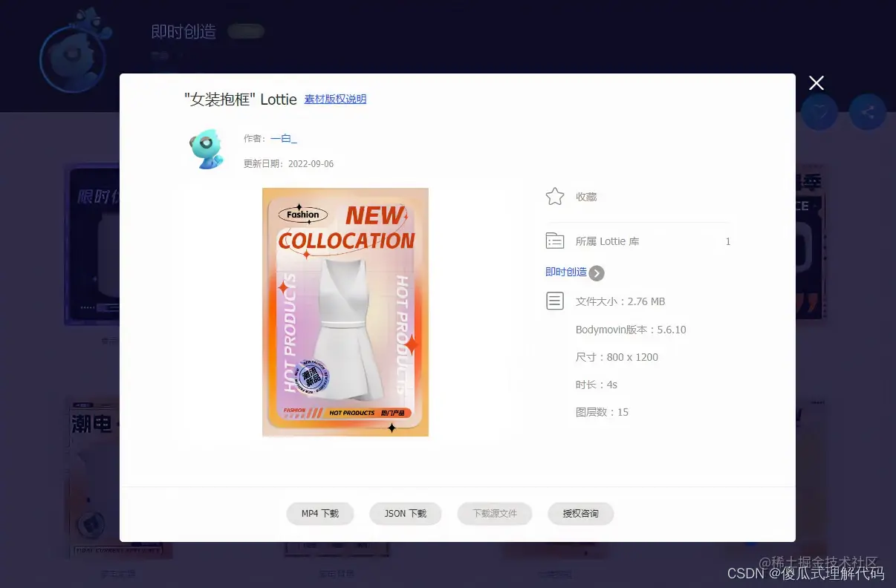Click the 所属 Lottie 库 row
Viewport: 896px width, 588px height.
[x=638, y=241]
